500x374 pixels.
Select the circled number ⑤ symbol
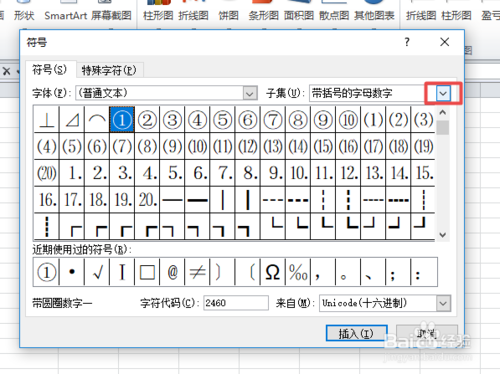click(222, 120)
